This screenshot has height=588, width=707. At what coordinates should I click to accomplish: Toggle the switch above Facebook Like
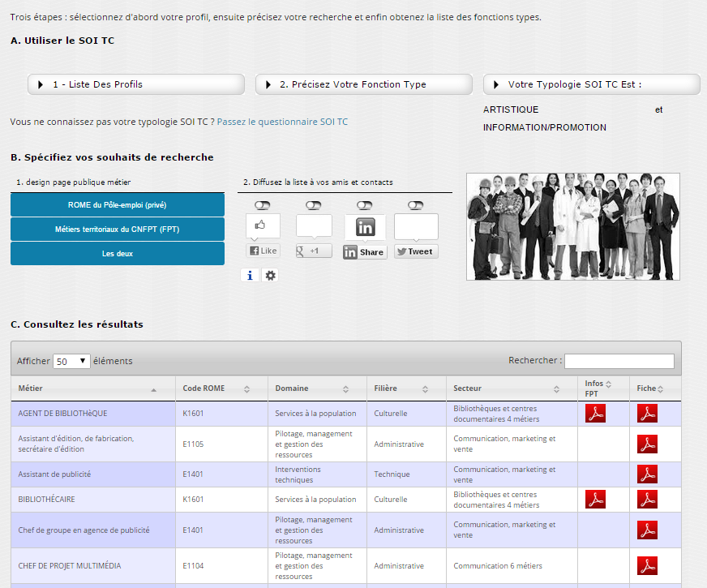(x=263, y=205)
